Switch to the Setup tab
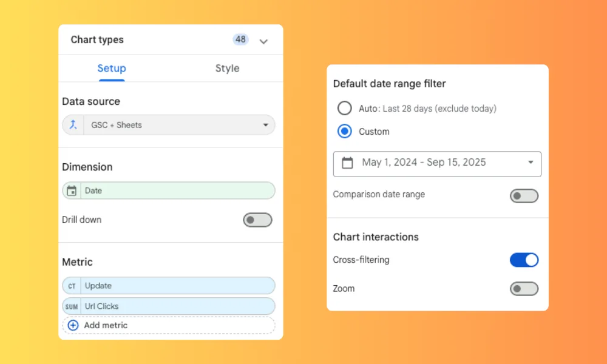 [x=112, y=69]
